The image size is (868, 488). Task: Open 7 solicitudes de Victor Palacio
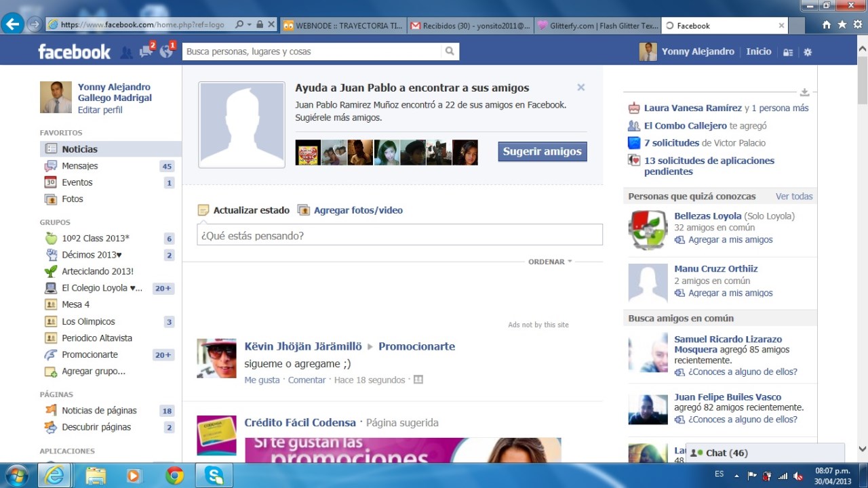pos(705,143)
